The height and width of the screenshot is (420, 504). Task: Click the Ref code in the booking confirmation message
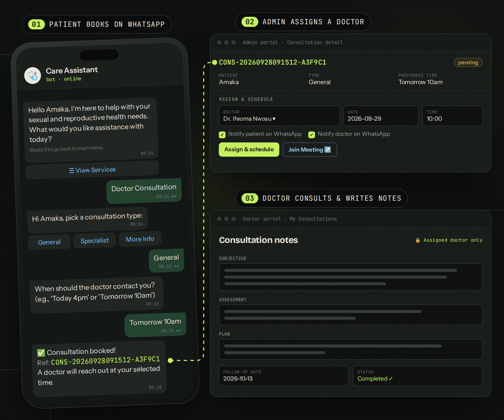(x=106, y=360)
